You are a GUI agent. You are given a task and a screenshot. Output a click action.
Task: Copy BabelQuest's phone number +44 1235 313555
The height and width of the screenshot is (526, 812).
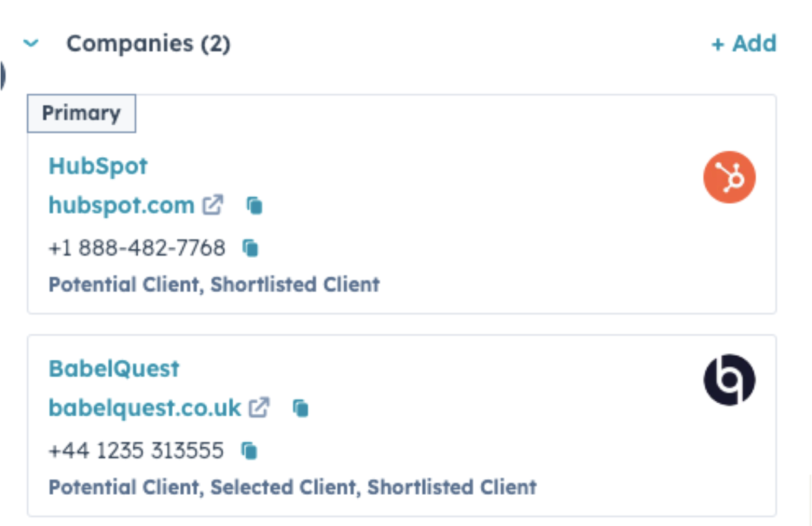pos(250,449)
